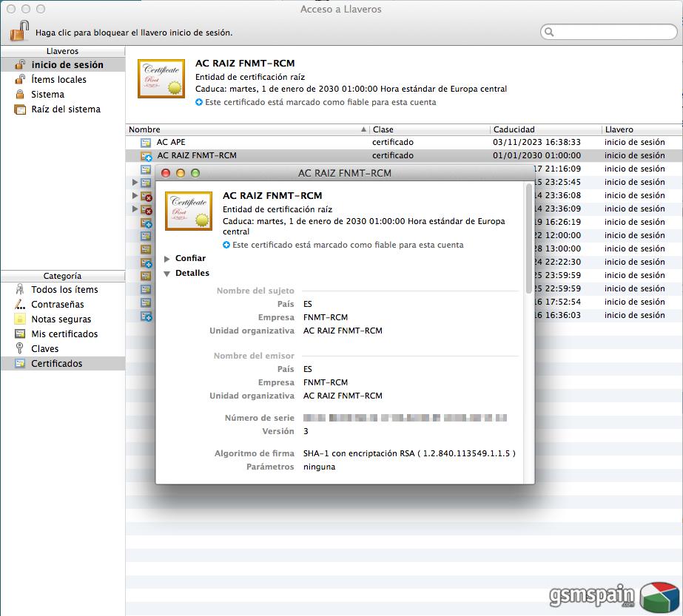Expand the list row ending 23:36:08
Screen dimensions: 683x616
point(135,195)
